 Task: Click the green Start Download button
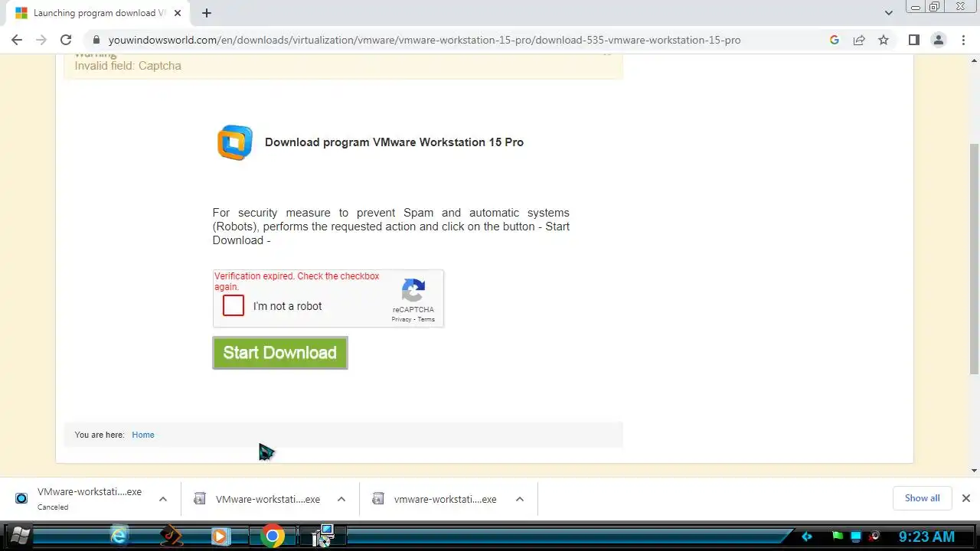(x=280, y=353)
